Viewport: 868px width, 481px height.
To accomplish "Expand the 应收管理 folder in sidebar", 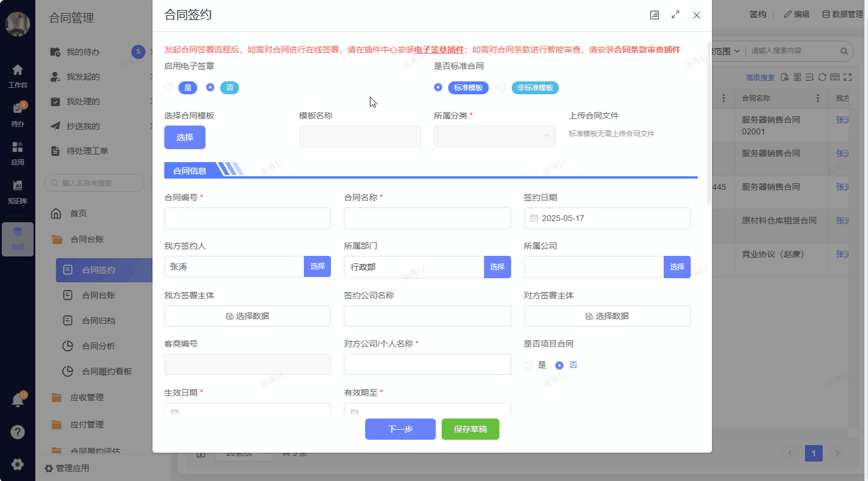I will pos(87,398).
